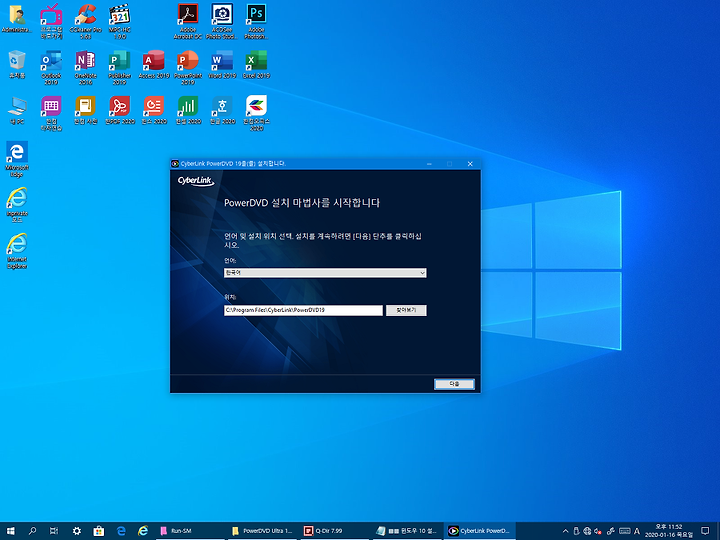Select the 내 PC (This PC) icon
The width and height of the screenshot is (720, 540).
[x=17, y=110]
